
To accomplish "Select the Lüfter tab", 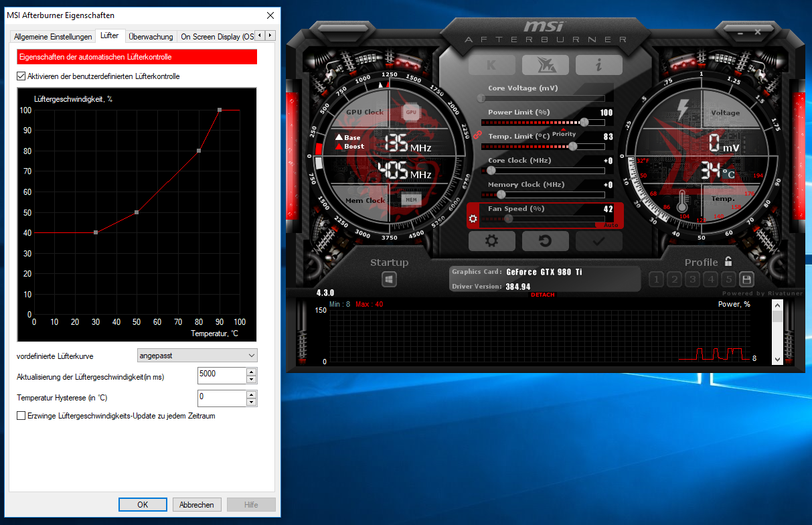I will coord(110,36).
